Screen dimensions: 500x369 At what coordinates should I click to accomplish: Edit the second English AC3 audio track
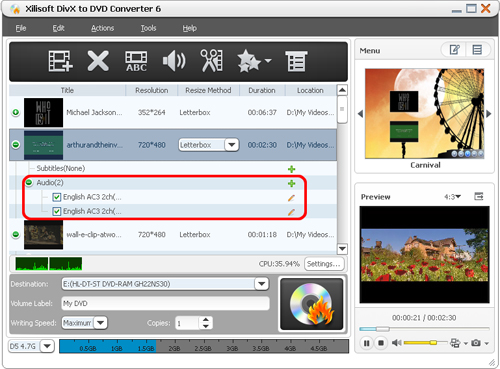click(x=291, y=212)
